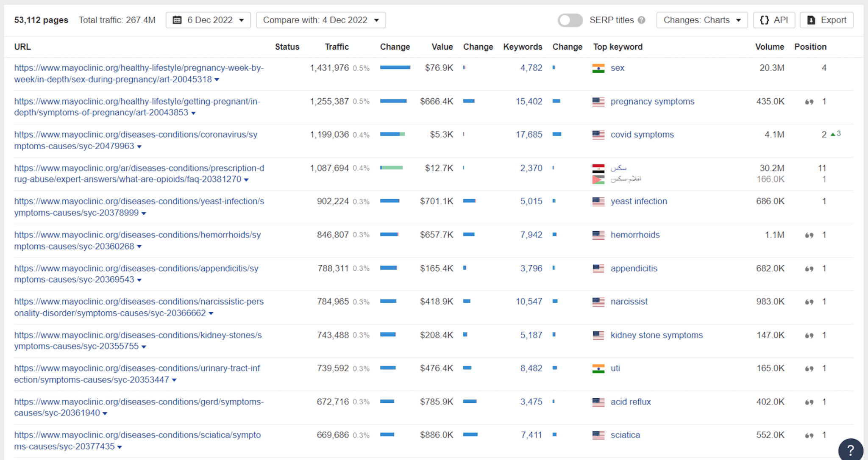868x460 pixels.
Task: Open the symptoms-of-pregnancy page URL
Action: 137,107
